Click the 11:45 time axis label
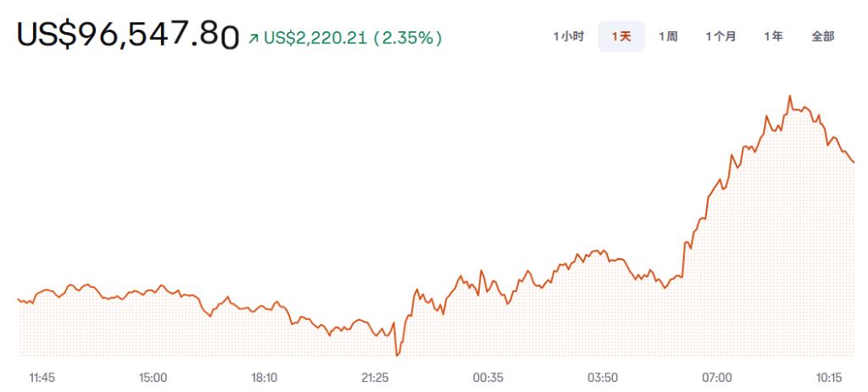This screenshot has width=868, height=392. tap(42, 378)
